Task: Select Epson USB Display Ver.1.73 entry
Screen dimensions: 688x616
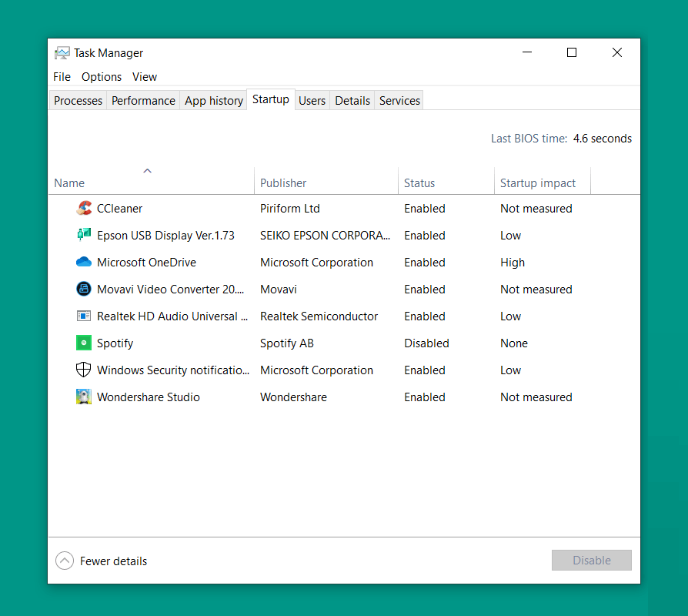Action: (x=166, y=236)
